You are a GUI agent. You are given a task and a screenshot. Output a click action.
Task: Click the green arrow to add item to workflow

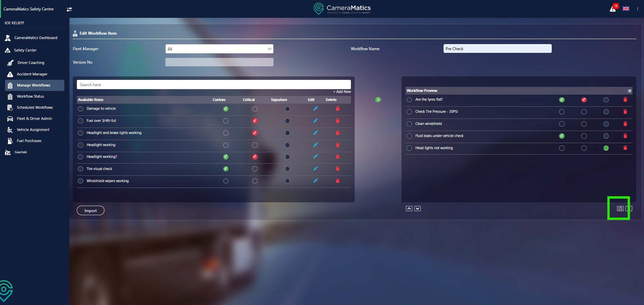tap(378, 100)
